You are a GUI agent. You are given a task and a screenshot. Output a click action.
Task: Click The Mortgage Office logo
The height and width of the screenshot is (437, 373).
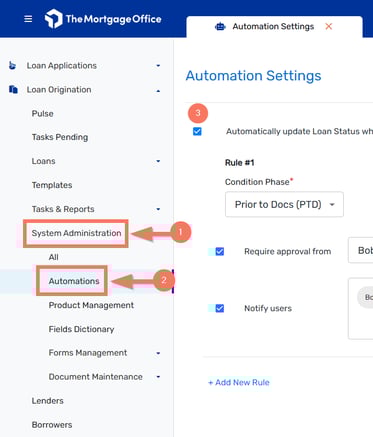coord(103,19)
